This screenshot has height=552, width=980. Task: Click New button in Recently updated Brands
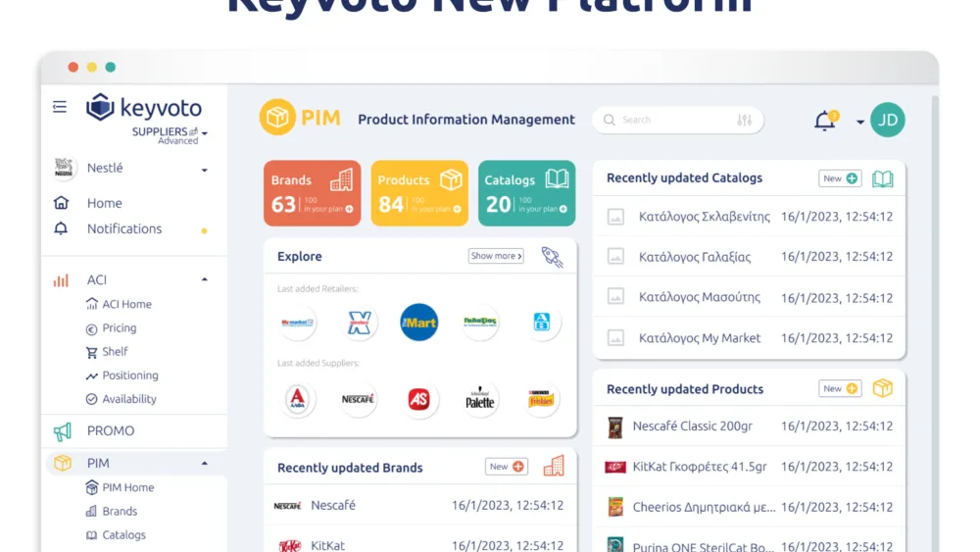click(507, 467)
